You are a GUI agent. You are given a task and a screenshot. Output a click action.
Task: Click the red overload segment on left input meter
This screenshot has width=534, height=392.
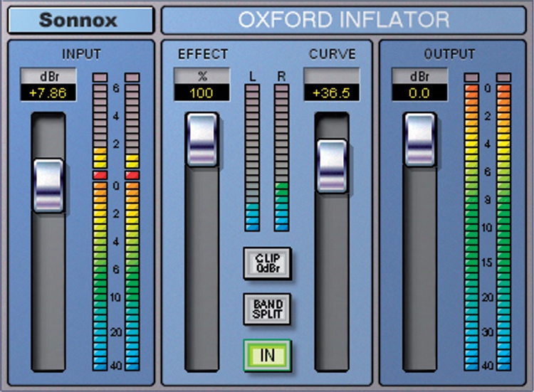pyautogui.click(x=100, y=175)
